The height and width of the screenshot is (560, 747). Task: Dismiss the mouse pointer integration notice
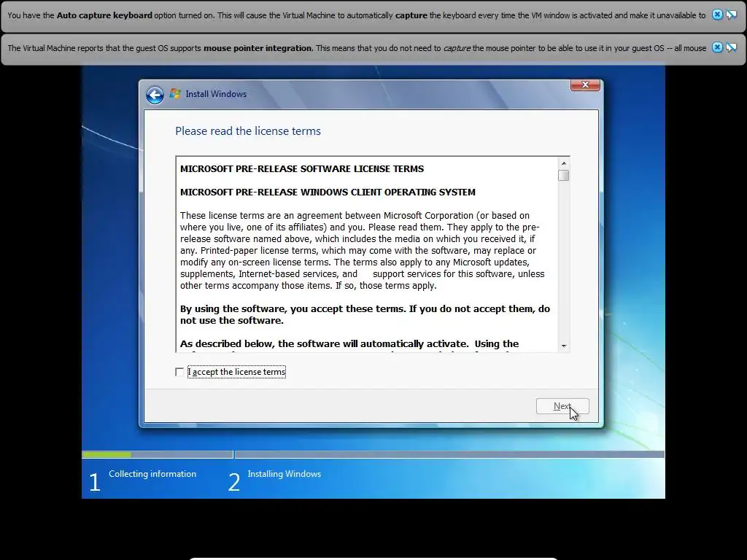coord(717,47)
